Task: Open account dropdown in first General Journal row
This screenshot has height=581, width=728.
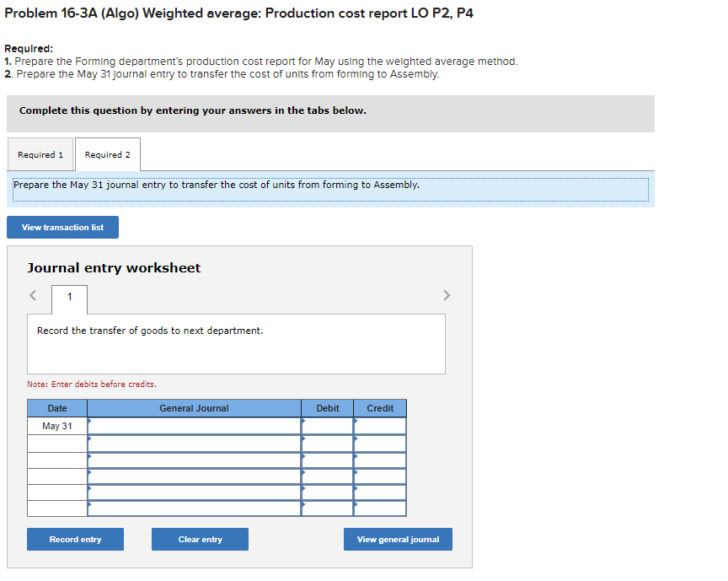Action: click(193, 426)
